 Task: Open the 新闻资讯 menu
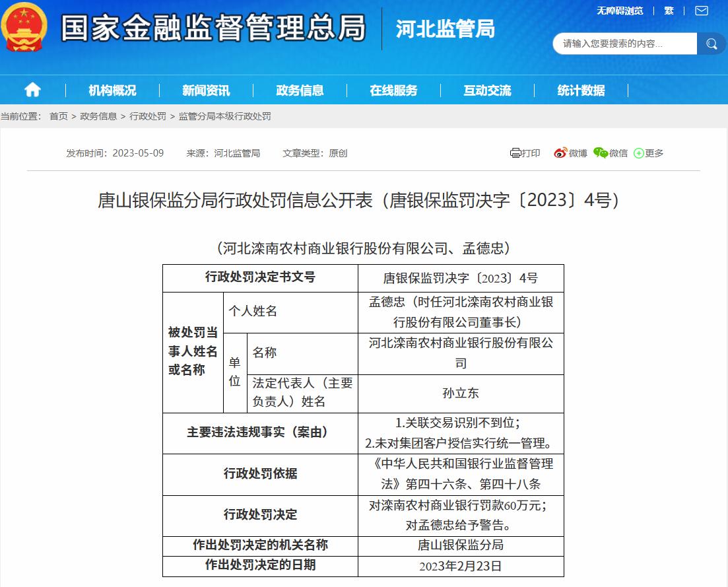coord(206,90)
